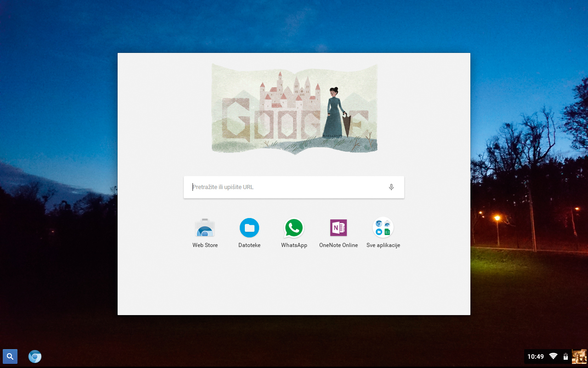The height and width of the screenshot is (368, 588).
Task: Launch the Datoteke file manager
Action: click(249, 227)
